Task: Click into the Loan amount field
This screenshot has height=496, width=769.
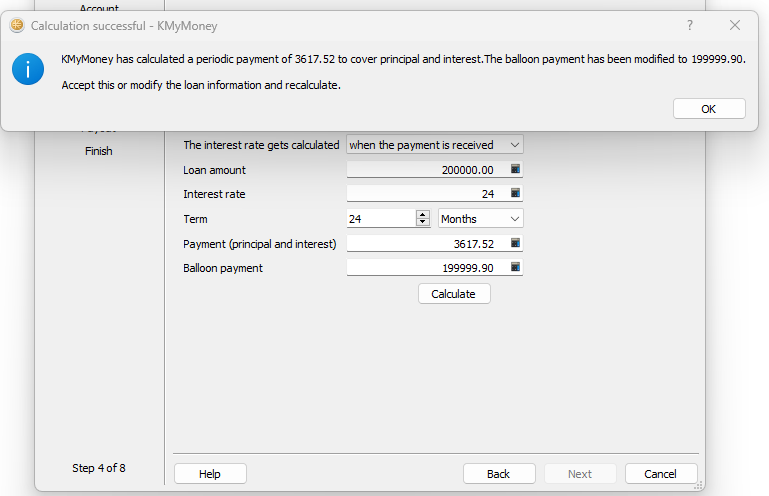Action: pyautogui.click(x=425, y=170)
